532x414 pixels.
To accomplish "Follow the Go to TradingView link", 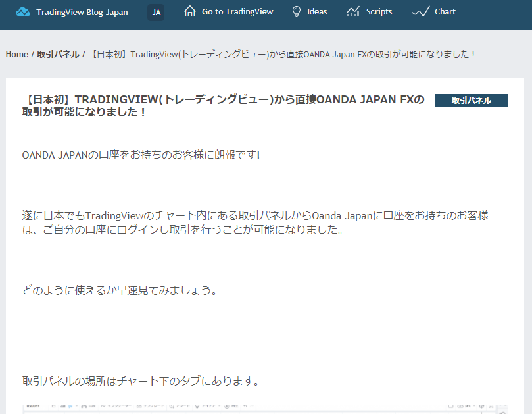I will pos(237,12).
